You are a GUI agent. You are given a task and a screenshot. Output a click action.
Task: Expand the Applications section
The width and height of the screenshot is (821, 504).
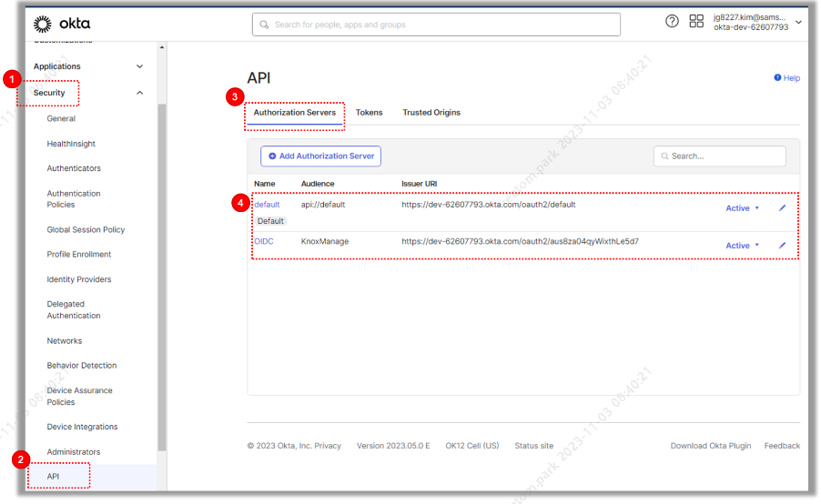pos(88,66)
